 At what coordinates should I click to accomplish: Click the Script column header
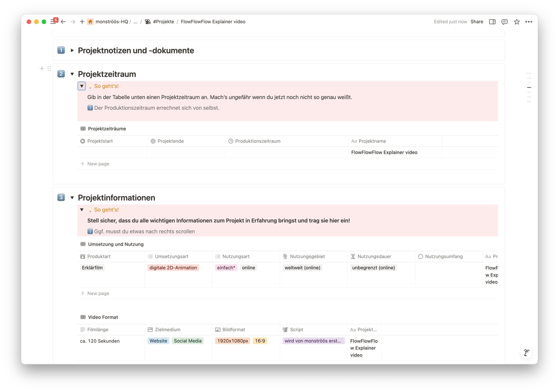point(314,330)
